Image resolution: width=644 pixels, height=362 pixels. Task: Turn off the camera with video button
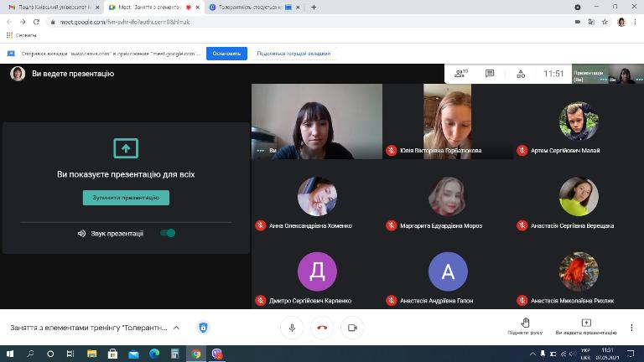click(352, 328)
